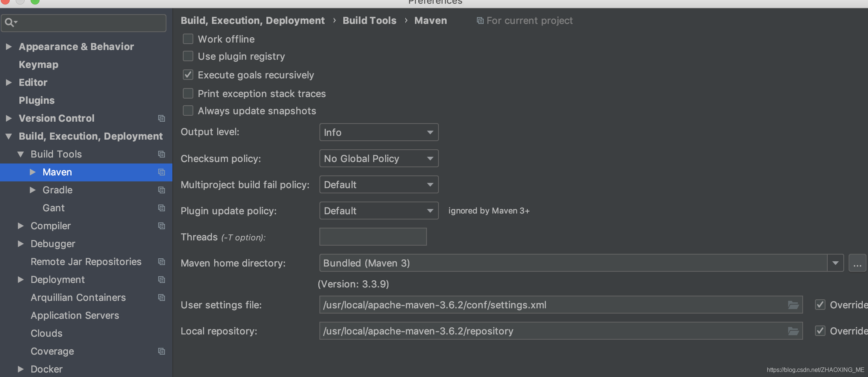
Task: Click project-level icon beside Compiler
Action: [x=162, y=226]
